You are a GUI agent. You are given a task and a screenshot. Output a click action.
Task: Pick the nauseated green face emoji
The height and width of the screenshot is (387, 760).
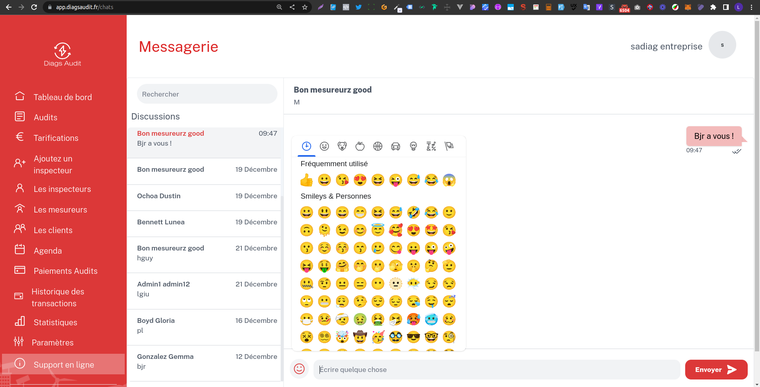coord(360,320)
